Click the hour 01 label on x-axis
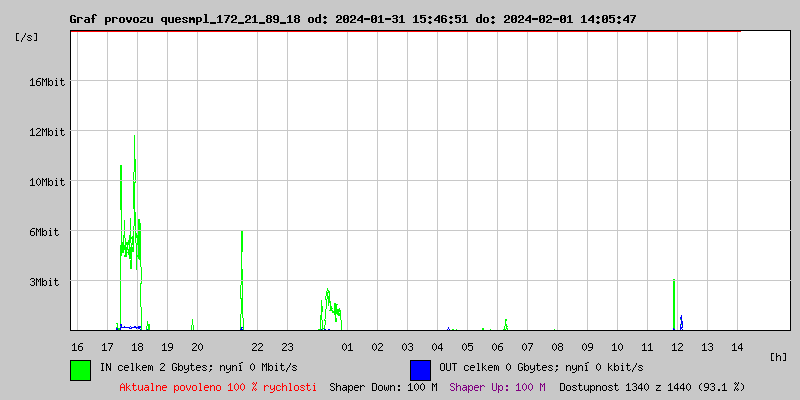Viewport: 800px width, 400px height. [347, 346]
